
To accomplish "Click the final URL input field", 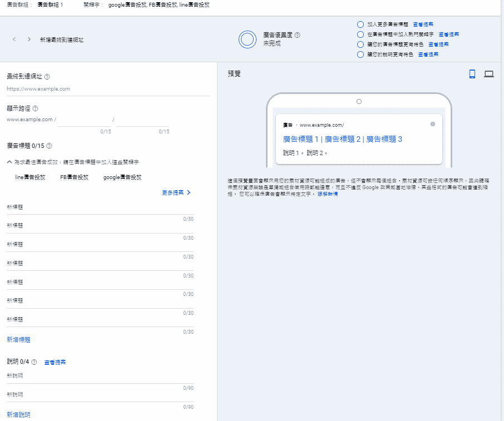I will pos(108,89).
